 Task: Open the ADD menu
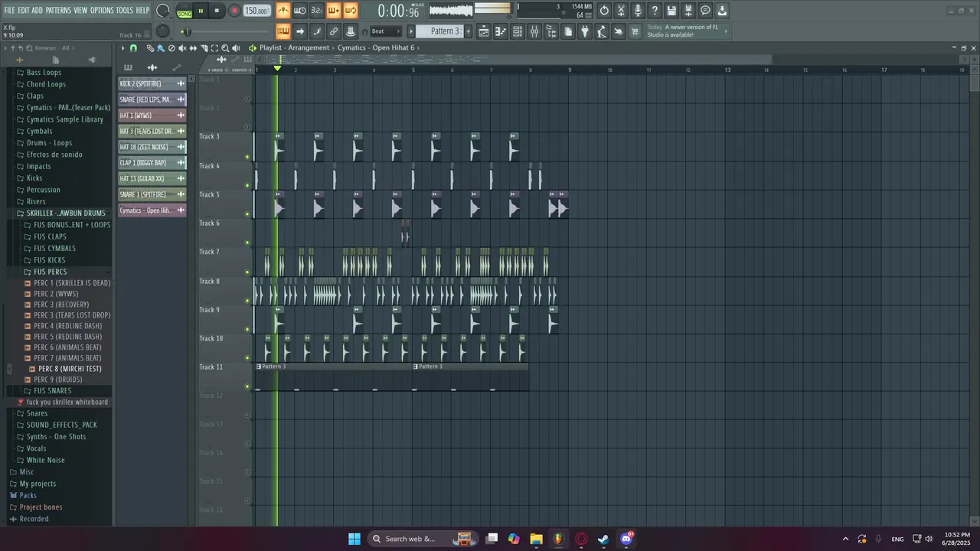37,11
